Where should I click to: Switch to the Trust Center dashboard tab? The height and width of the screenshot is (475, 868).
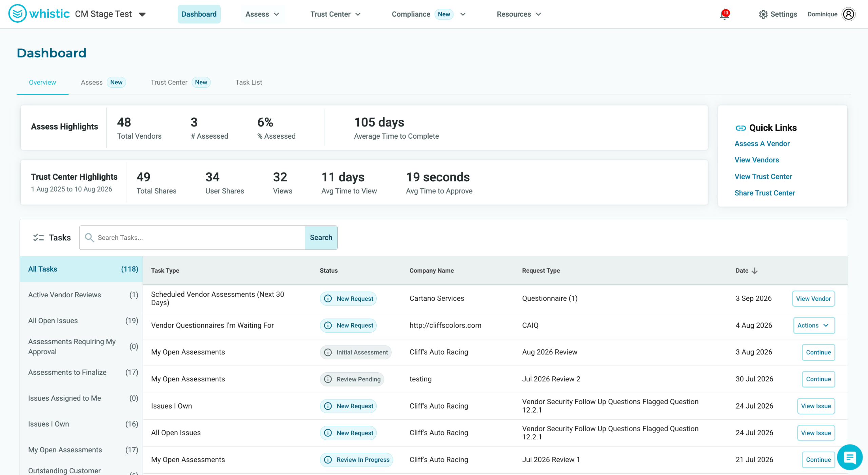click(180, 82)
